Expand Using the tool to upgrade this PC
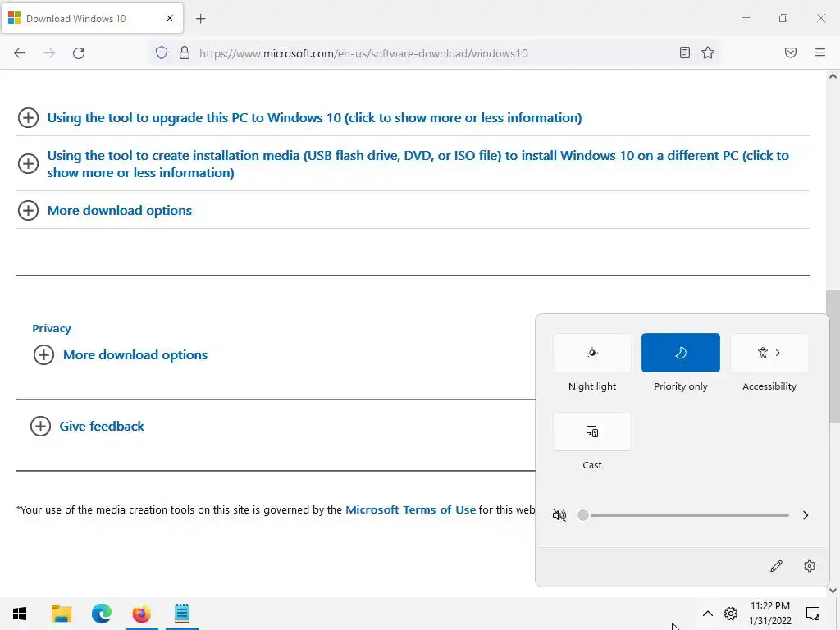The width and height of the screenshot is (840, 630). 314,118
